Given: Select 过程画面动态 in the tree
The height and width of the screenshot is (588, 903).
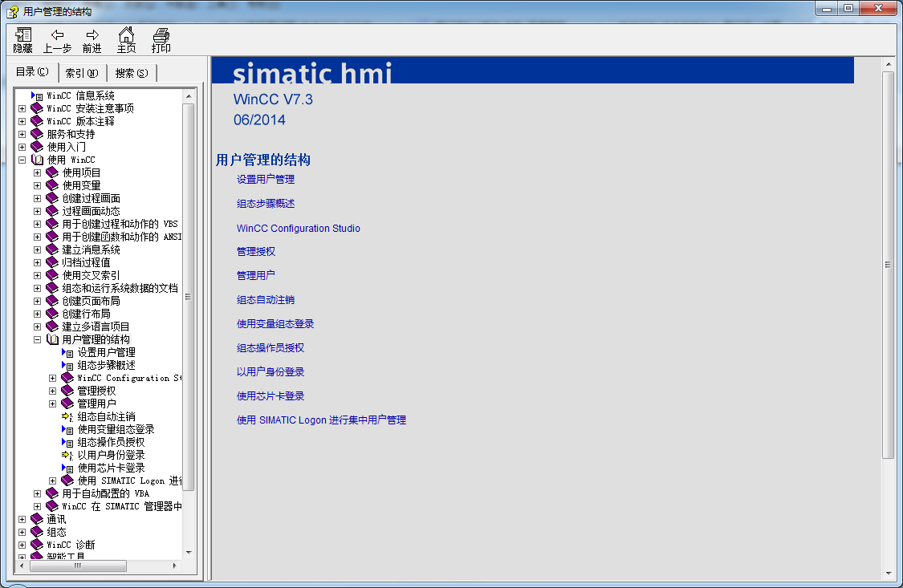Looking at the screenshot, I should (x=91, y=211).
